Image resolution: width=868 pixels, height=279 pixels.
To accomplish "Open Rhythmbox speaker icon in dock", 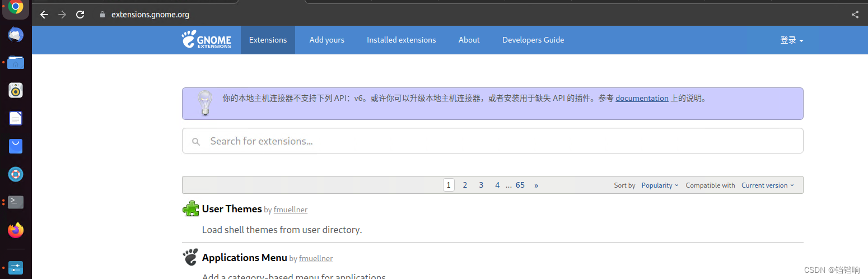I will point(16,90).
